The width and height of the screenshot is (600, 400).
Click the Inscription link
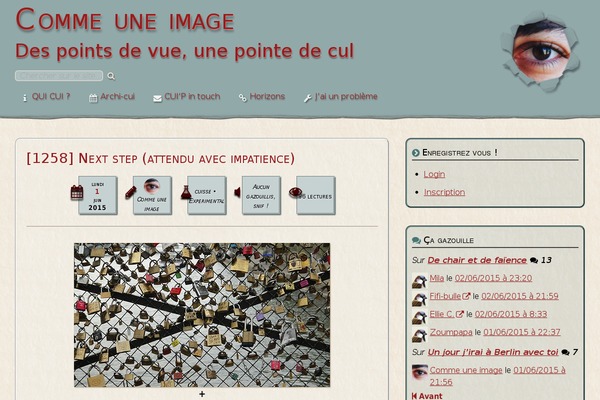pyautogui.click(x=444, y=192)
